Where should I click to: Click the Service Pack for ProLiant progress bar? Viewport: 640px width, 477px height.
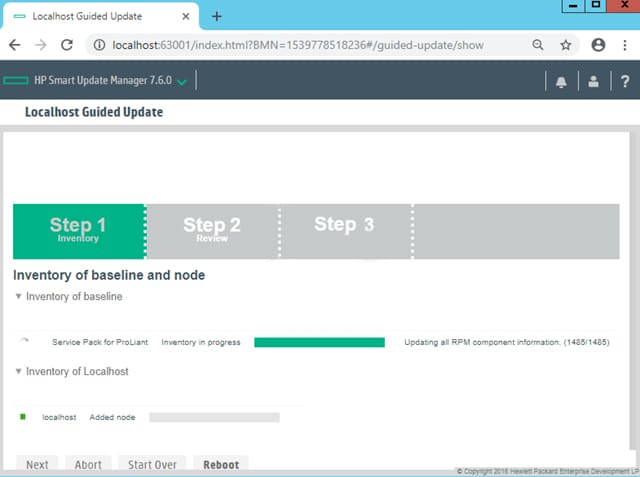click(319, 342)
